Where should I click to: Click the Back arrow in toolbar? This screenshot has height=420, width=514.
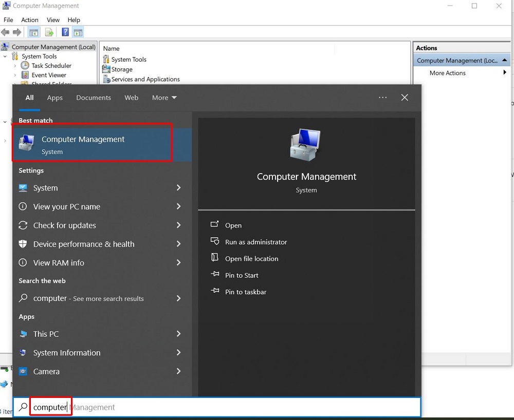click(x=6, y=32)
